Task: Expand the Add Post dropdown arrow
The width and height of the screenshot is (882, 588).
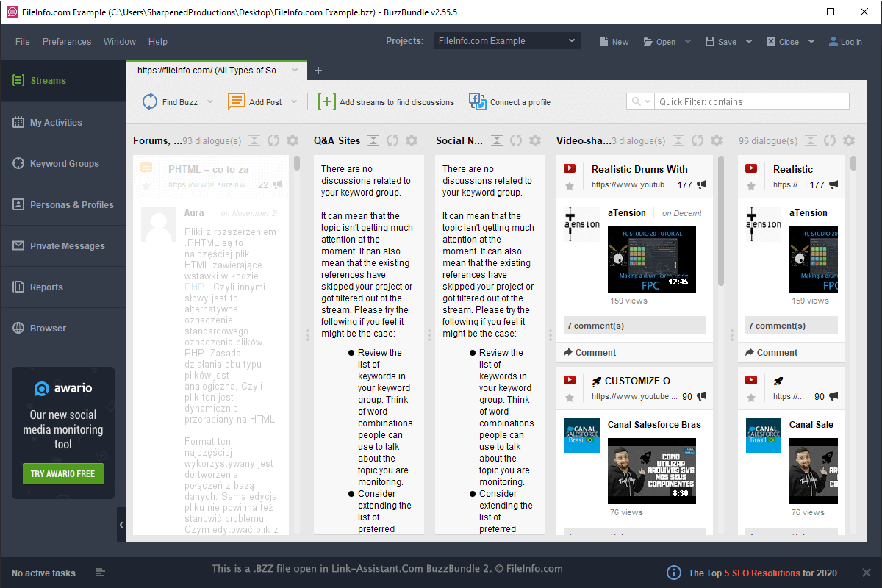Action: (294, 102)
